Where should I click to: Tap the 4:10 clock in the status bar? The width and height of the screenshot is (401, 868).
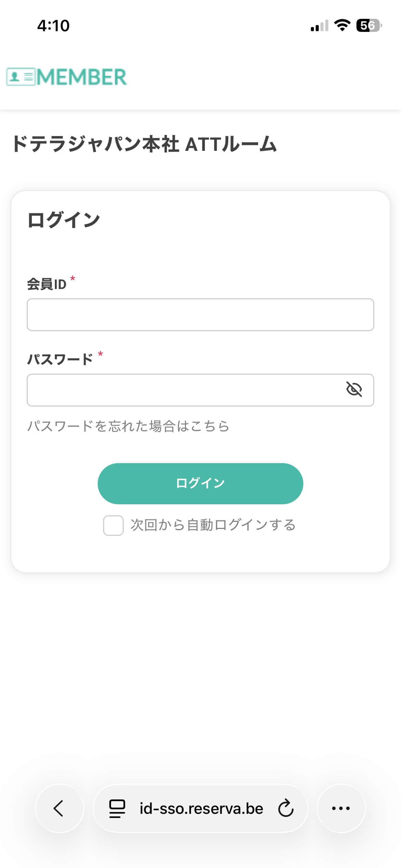(x=53, y=26)
